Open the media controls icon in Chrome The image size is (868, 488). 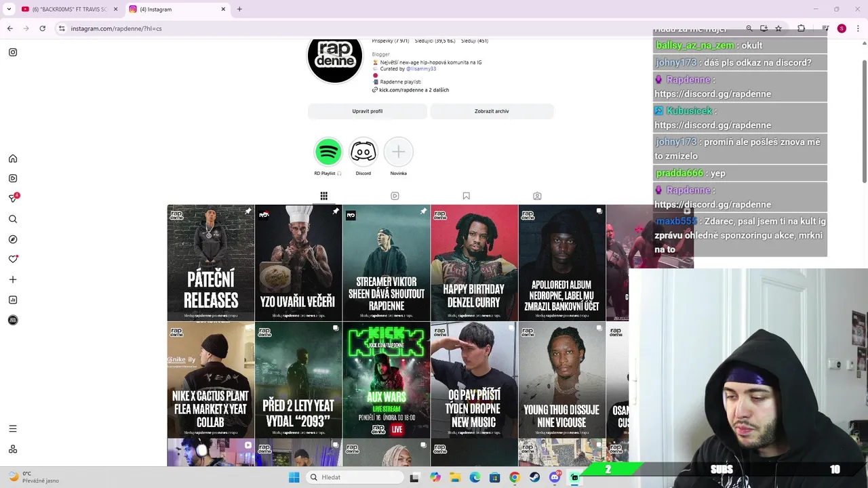click(x=825, y=28)
